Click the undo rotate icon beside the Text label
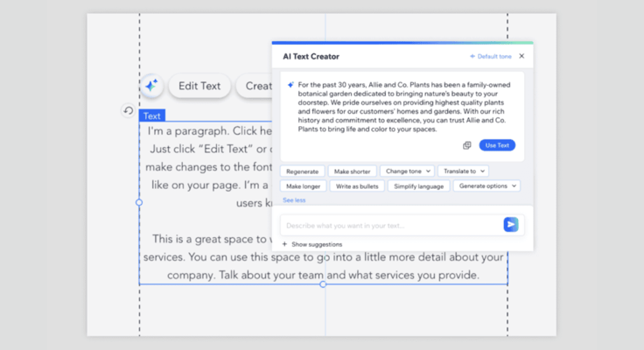Viewport: 644px width, 350px height. 128,110
